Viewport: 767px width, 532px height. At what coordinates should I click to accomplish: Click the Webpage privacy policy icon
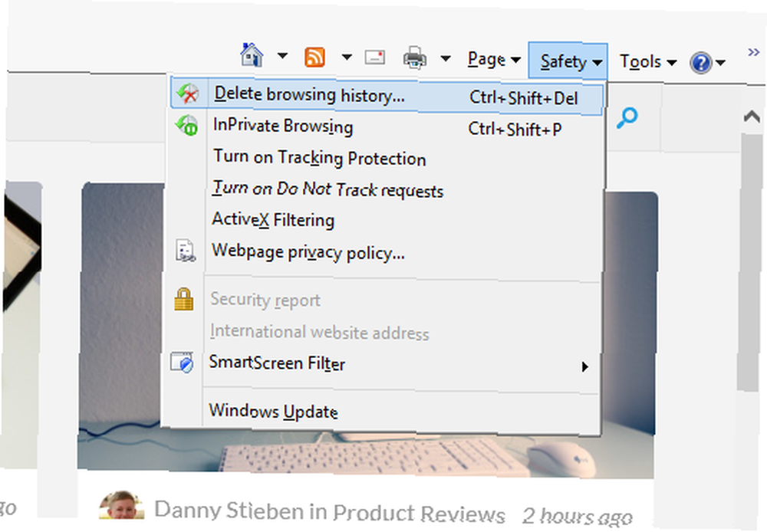pyautogui.click(x=186, y=251)
